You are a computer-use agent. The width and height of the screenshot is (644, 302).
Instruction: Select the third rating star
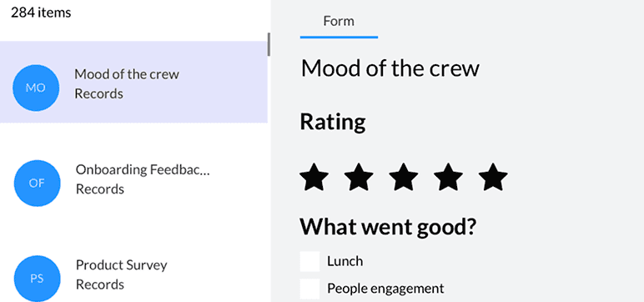(x=403, y=177)
